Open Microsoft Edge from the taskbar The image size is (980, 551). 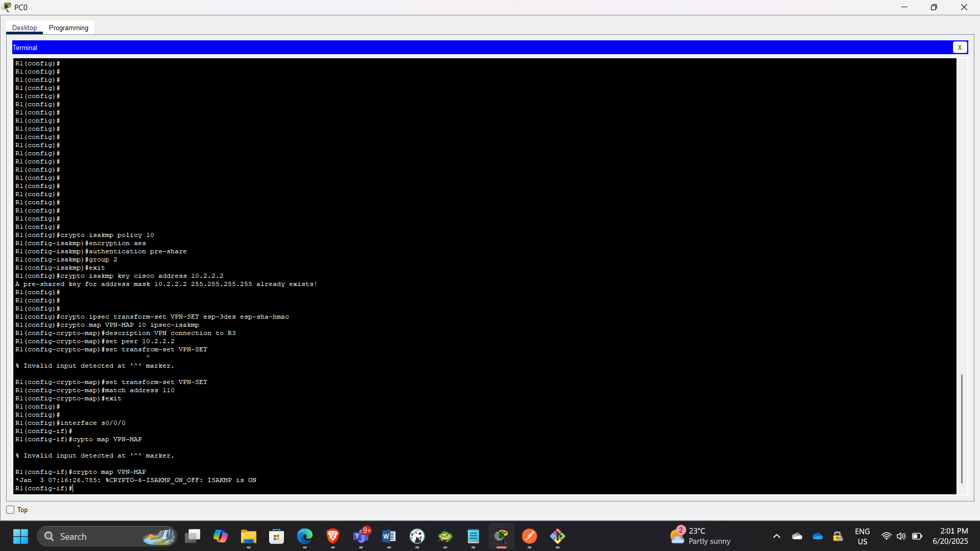click(305, 536)
